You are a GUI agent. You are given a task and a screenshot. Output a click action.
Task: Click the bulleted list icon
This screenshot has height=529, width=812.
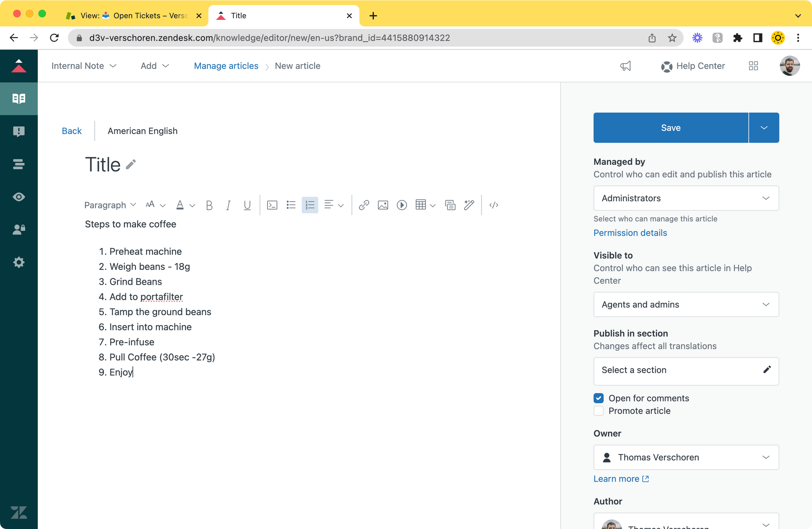291,205
